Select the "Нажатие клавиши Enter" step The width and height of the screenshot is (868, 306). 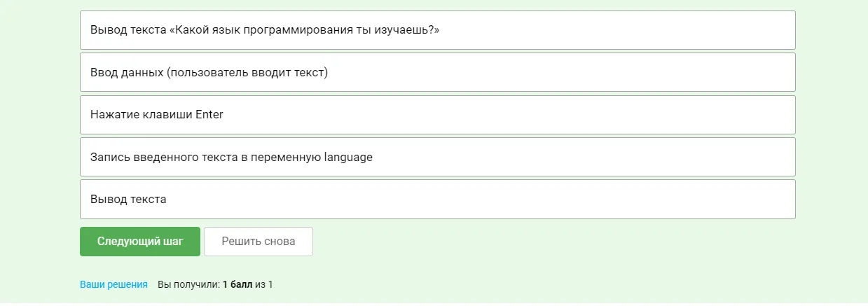[x=438, y=115]
